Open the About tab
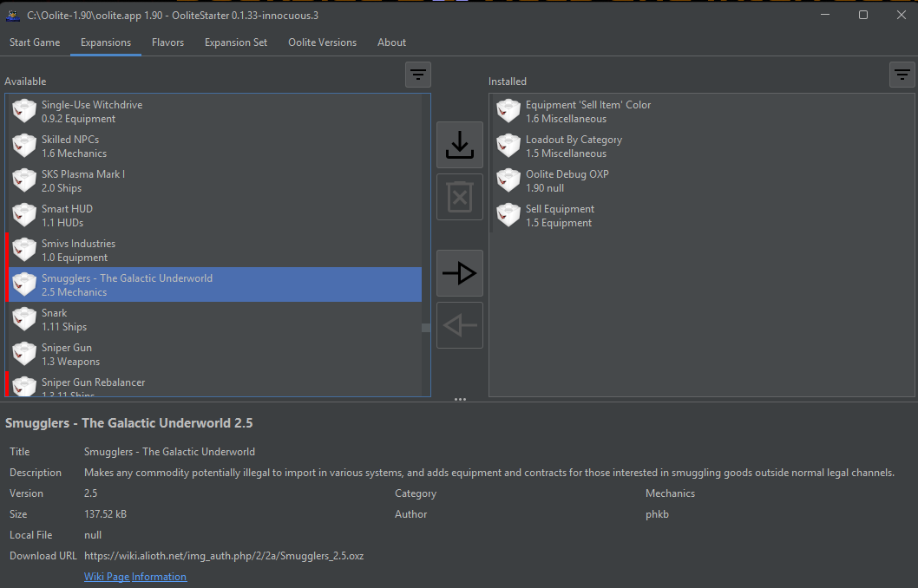Screen dimensions: 918x588 pos(391,42)
